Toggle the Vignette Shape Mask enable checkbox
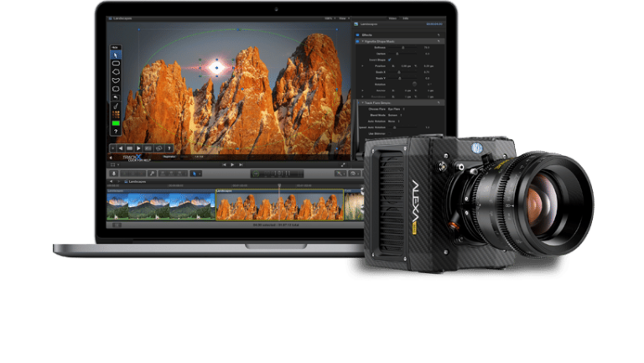This screenshot has width=644, height=363. click(357, 41)
